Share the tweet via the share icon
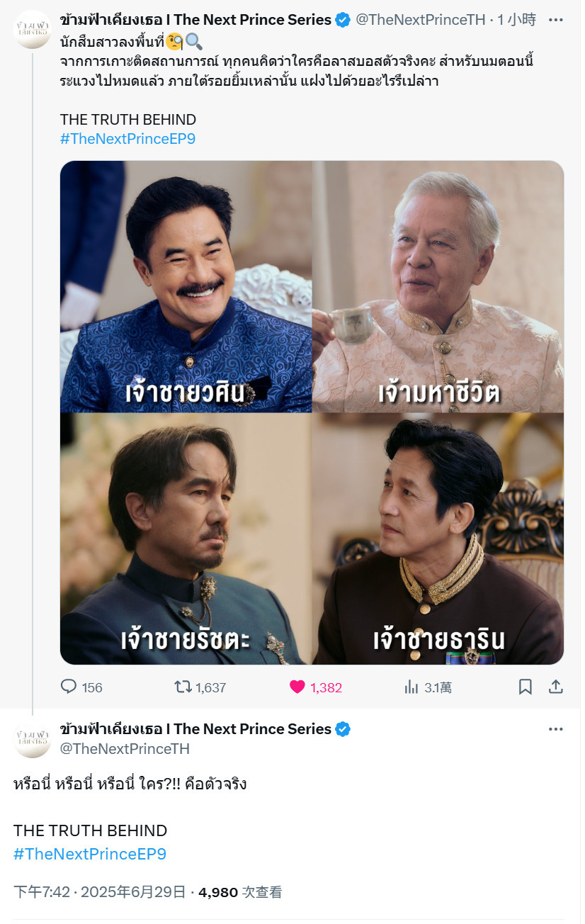Image resolution: width=585 pixels, height=924 pixels. tap(556, 687)
